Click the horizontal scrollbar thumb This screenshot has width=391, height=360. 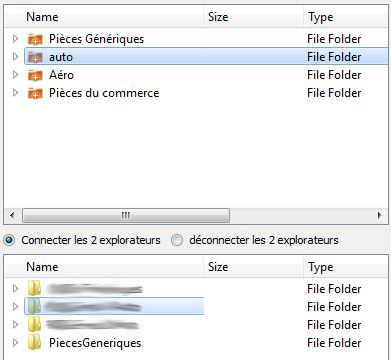click(x=126, y=216)
